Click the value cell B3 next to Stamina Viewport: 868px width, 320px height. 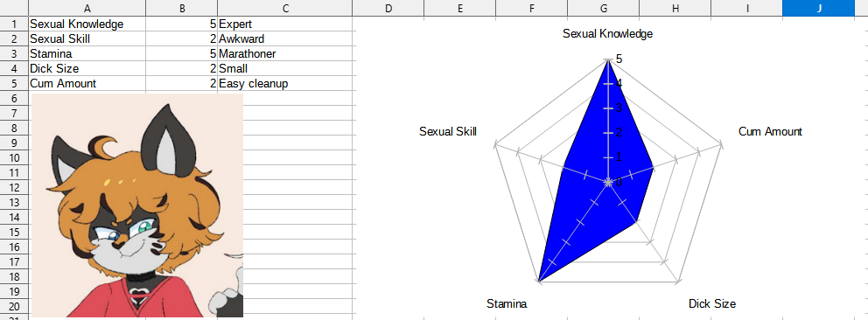[x=182, y=54]
